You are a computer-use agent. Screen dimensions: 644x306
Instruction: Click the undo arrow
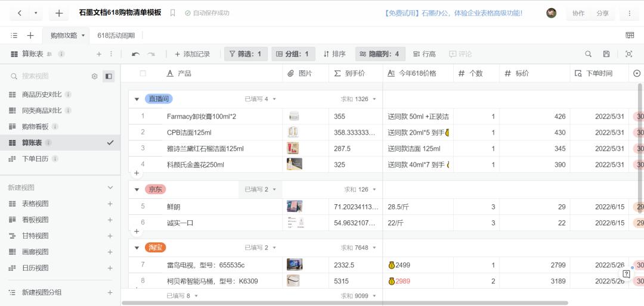135,54
